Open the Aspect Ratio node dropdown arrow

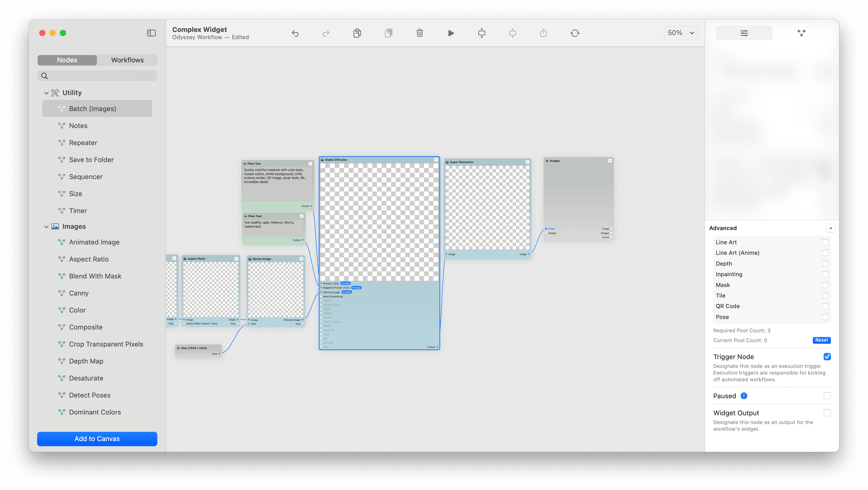coord(236,259)
